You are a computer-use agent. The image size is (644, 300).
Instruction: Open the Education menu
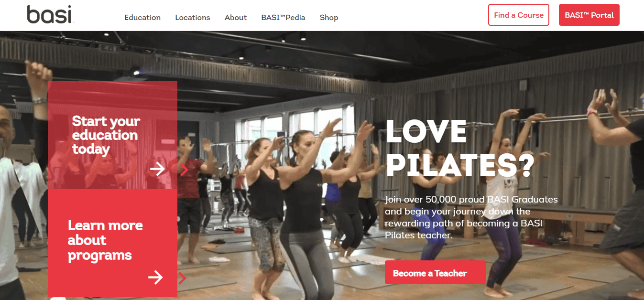pos(142,18)
